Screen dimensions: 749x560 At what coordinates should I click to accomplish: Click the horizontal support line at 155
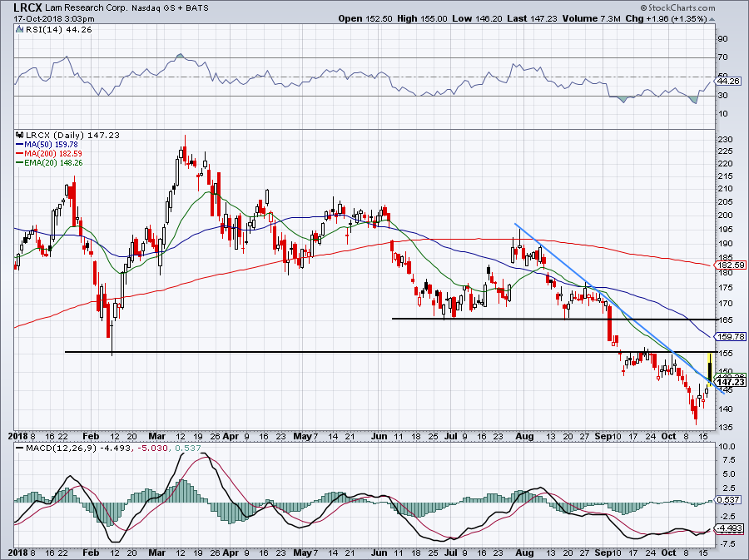(x=391, y=352)
